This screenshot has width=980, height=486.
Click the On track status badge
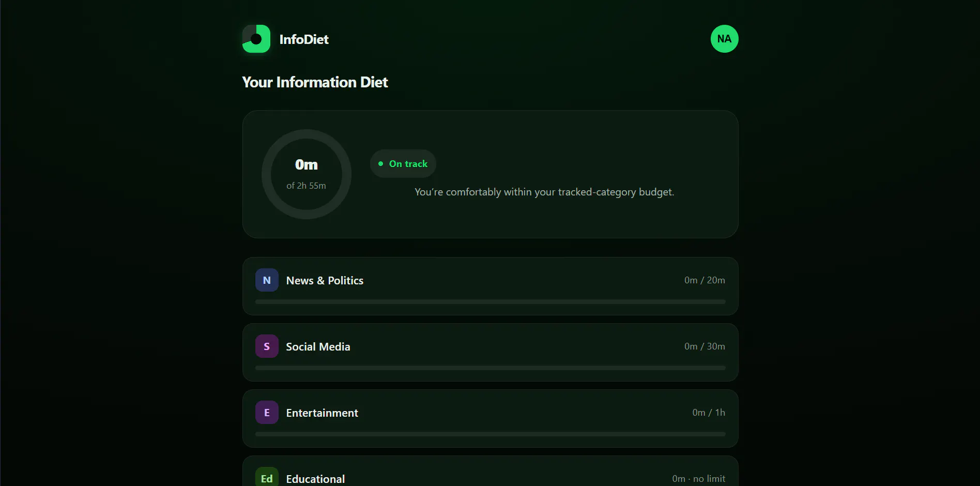click(x=403, y=164)
